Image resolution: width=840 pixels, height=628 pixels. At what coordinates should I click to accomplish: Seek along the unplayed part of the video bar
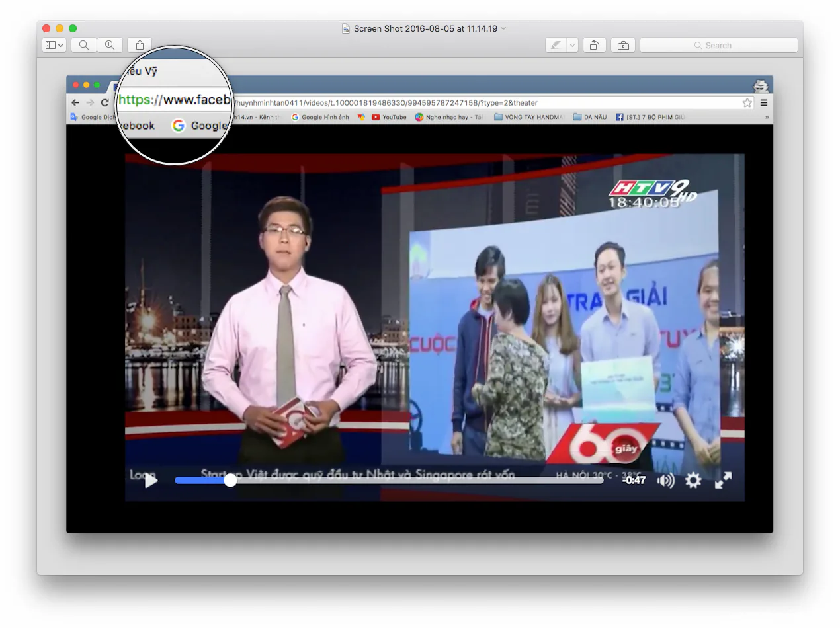(x=420, y=480)
